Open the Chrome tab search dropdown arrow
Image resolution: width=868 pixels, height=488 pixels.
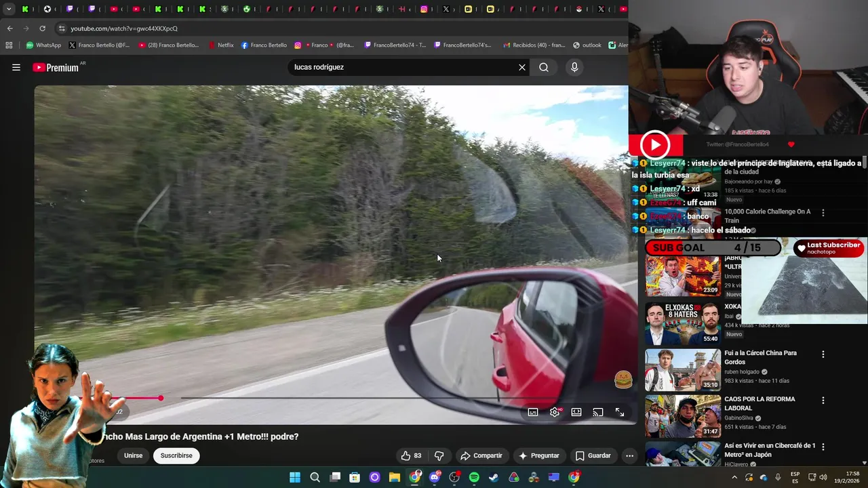point(9,9)
